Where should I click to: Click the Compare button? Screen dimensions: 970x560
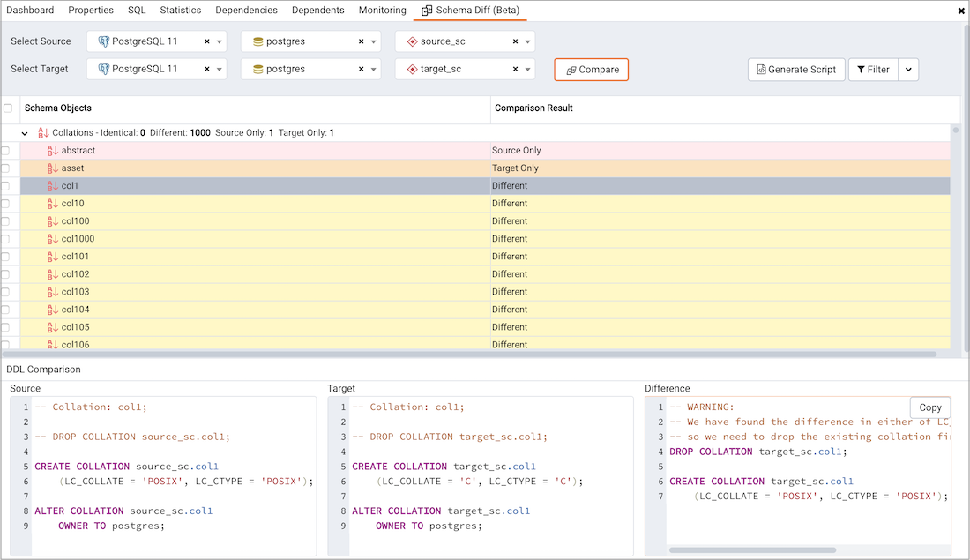click(x=592, y=70)
